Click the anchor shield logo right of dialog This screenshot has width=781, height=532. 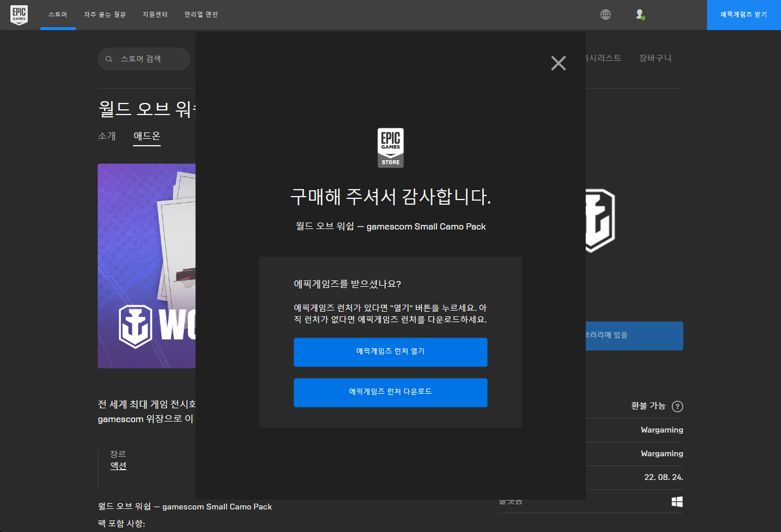pyautogui.click(x=599, y=220)
